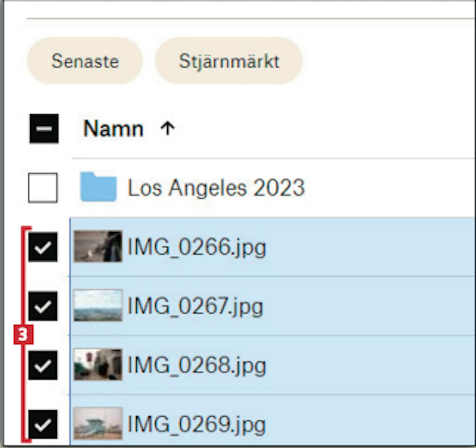The image size is (476, 448).
Task: Sort by the Namn column header
Action: click(113, 129)
